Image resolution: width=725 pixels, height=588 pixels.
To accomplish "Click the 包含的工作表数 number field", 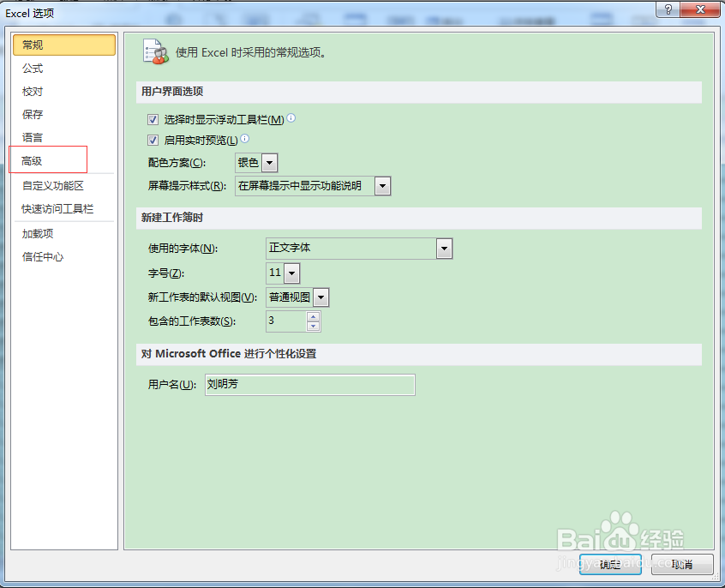I will (x=286, y=321).
